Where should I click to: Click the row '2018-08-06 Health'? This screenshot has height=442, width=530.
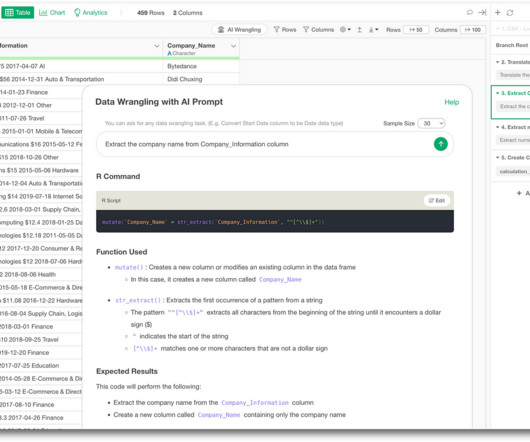point(41,274)
